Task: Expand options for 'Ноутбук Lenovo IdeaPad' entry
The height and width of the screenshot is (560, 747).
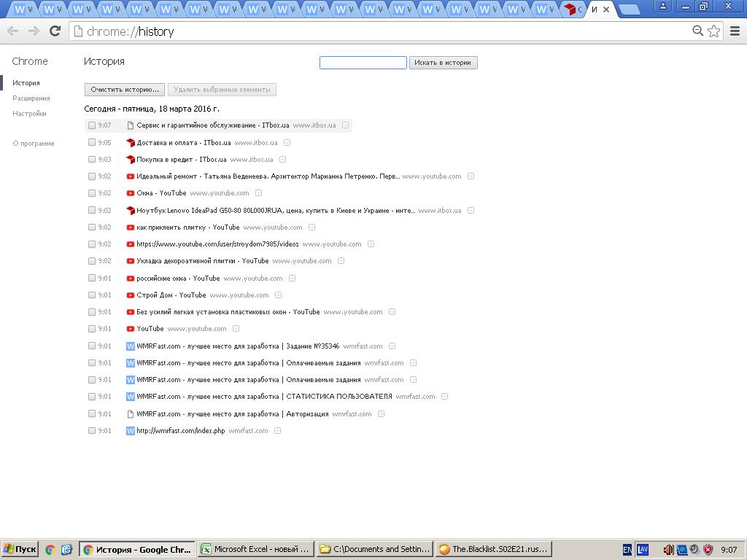Action: point(471,210)
